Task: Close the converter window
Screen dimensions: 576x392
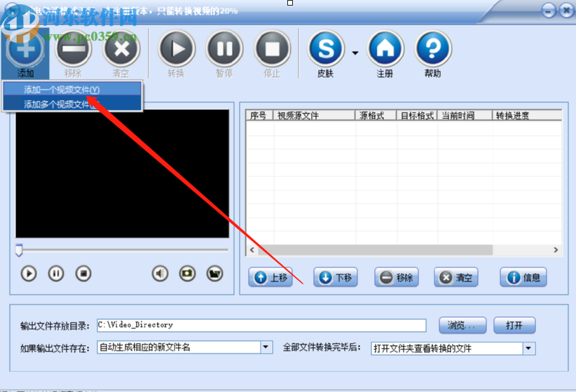Action: (565, 10)
